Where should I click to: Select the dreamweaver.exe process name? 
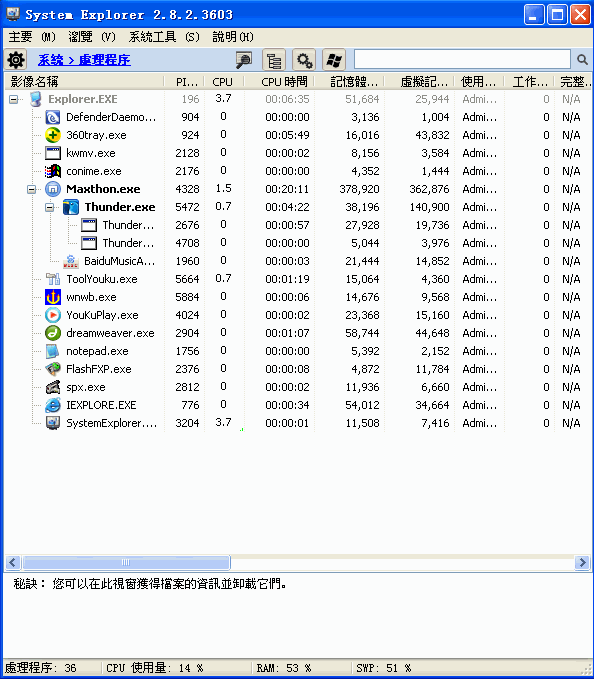click(110, 333)
